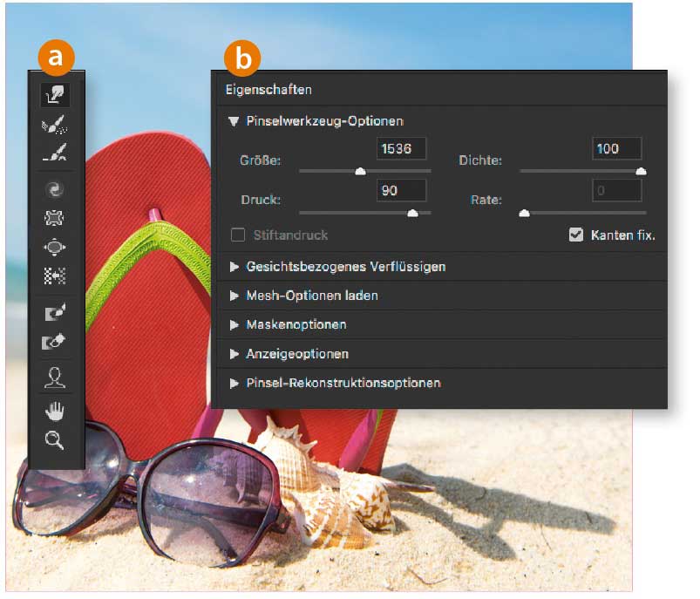Enable the Stiftandruck checkbox
This screenshot has height=599, width=700.
238,235
